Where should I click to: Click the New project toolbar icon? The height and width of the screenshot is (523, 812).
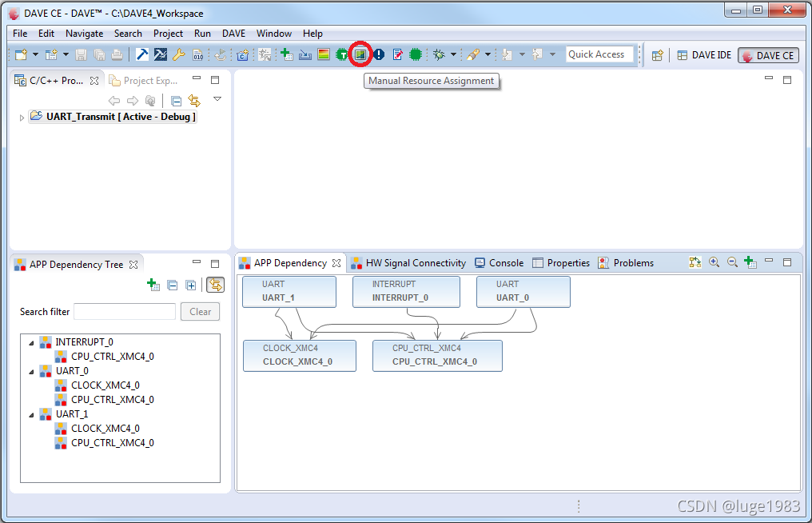coord(21,54)
